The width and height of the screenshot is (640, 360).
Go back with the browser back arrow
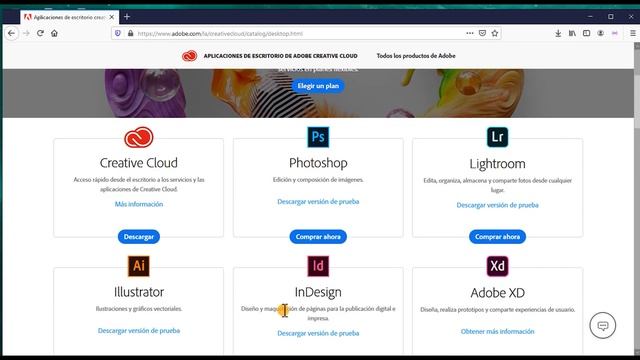click(x=11, y=33)
